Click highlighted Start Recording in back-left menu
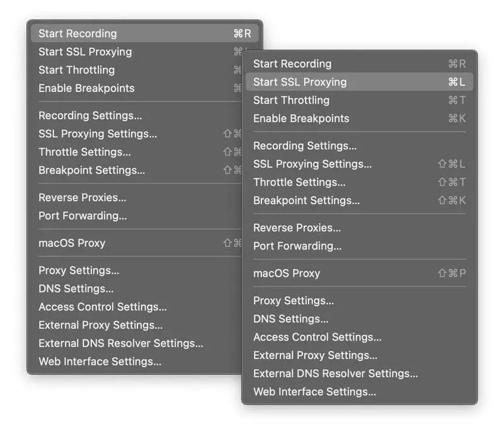The width and height of the screenshot is (504, 424). coord(77,33)
